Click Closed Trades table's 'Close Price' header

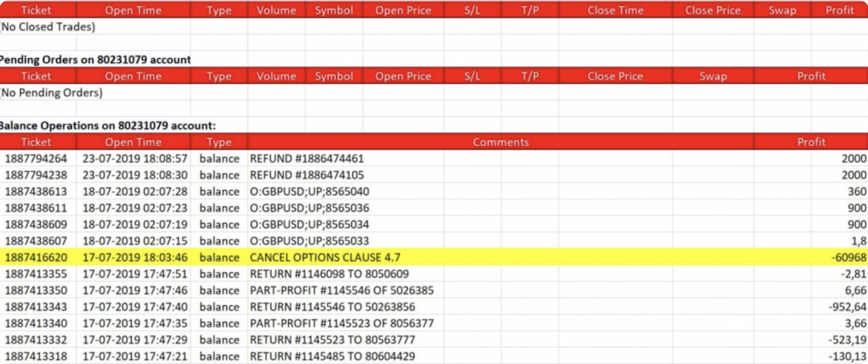pyautogui.click(x=713, y=10)
